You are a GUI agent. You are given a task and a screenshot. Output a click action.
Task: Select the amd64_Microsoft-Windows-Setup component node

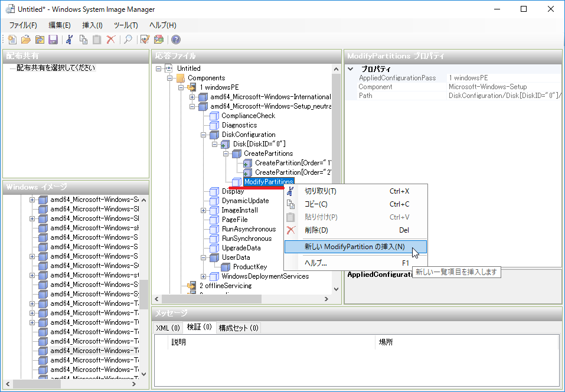pos(270,106)
